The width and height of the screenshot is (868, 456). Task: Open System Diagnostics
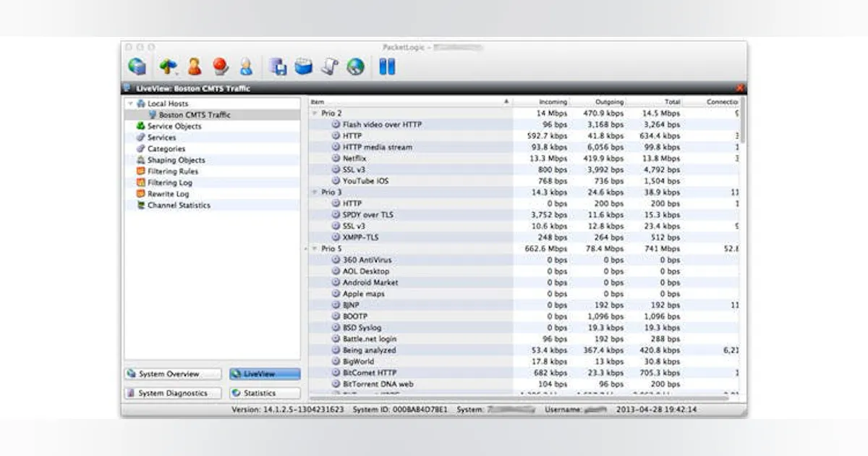pos(173,393)
